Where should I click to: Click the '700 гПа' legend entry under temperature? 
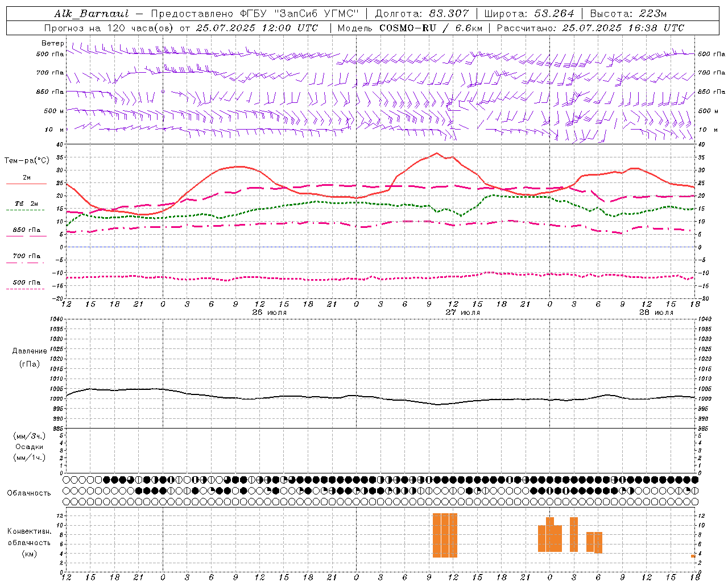click(x=26, y=256)
